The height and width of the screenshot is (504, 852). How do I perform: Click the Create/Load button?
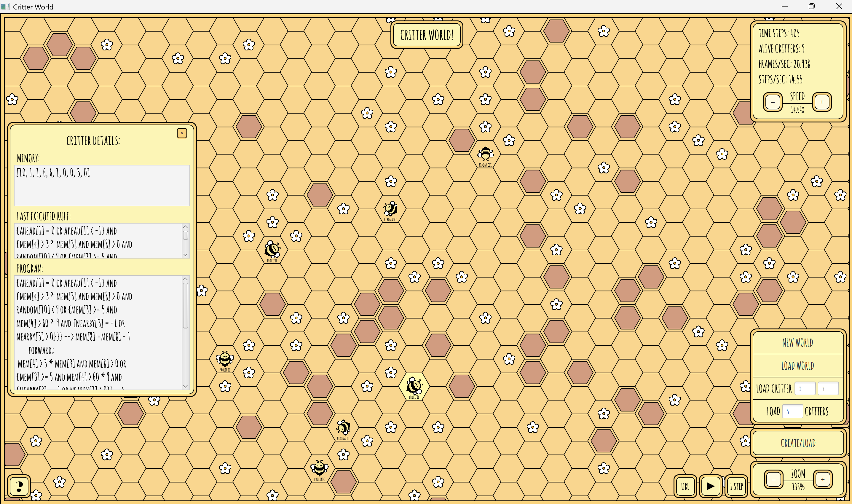798,443
